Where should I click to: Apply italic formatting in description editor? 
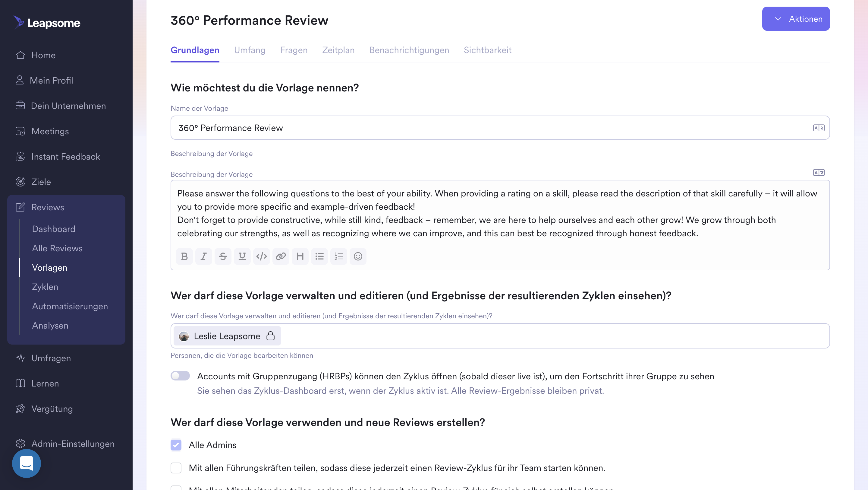pyautogui.click(x=203, y=256)
